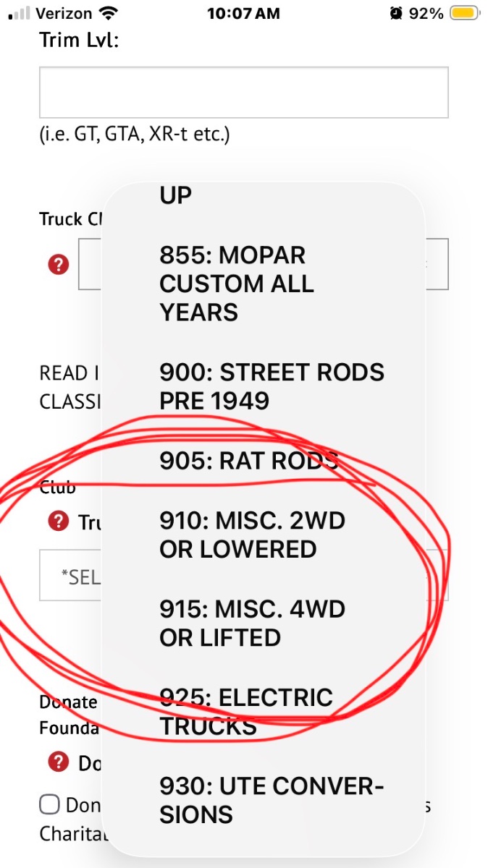The width and height of the screenshot is (488, 868).
Task: Tap the Trim Lvl text input field
Action: coord(244,93)
